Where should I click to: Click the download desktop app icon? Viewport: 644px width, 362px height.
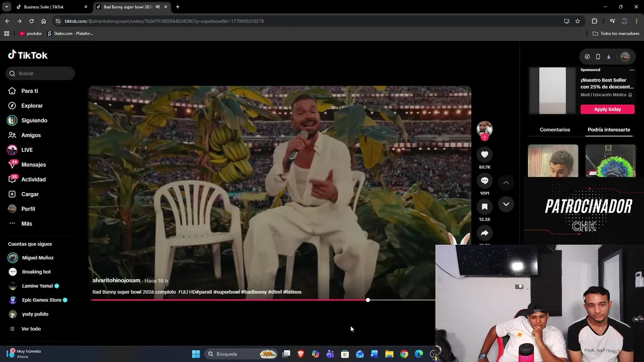[608, 57]
